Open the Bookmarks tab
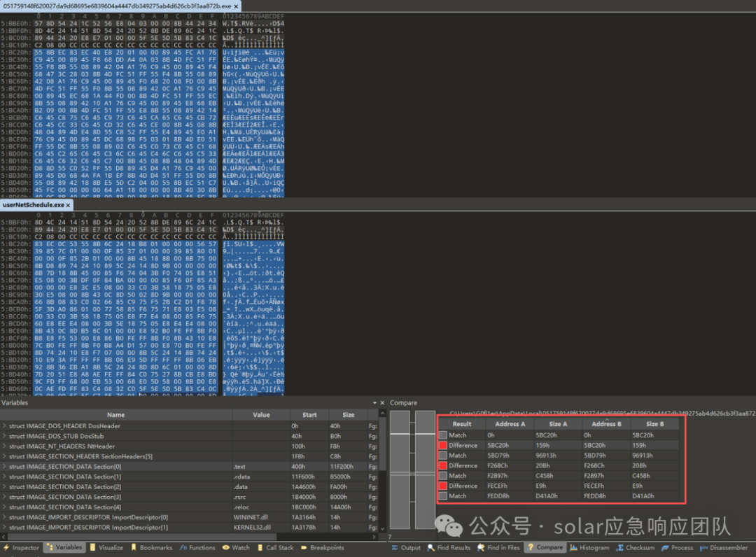756x557 pixels. [x=151, y=547]
